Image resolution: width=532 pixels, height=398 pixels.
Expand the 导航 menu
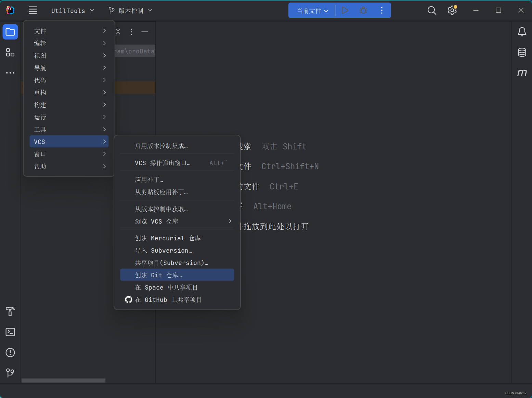[69, 68]
